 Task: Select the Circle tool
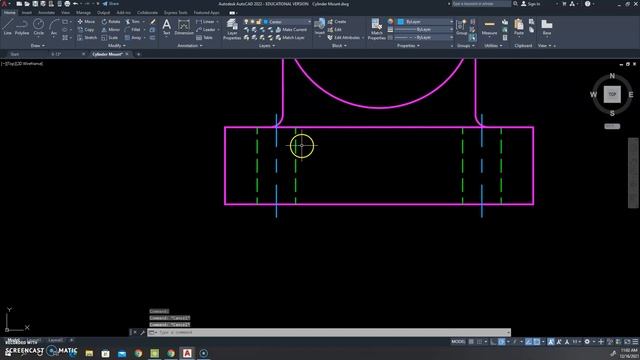click(x=38, y=27)
